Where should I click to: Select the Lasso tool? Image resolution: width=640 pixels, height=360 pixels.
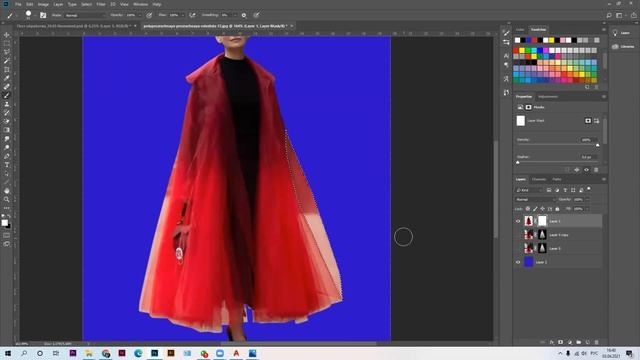click(x=7, y=52)
